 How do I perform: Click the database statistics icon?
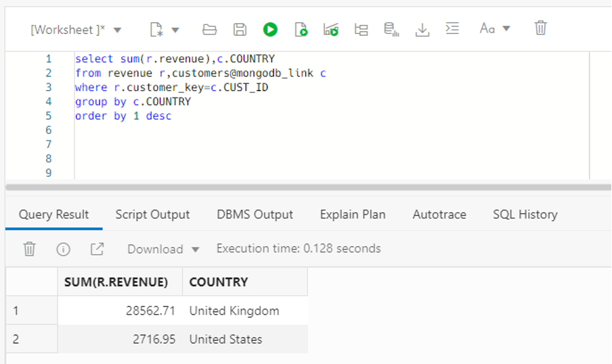(391, 30)
